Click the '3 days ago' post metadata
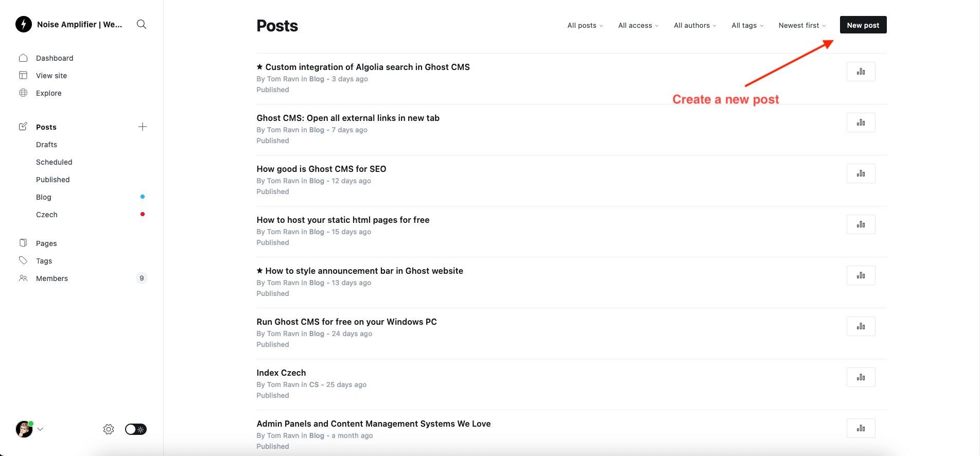980x456 pixels. (349, 79)
